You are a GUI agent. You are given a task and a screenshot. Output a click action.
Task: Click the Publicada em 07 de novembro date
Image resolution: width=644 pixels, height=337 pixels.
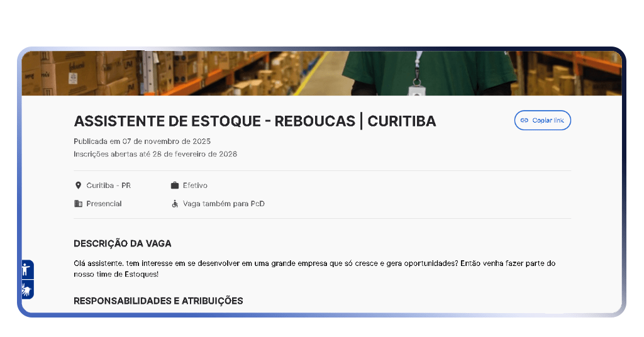(x=142, y=141)
